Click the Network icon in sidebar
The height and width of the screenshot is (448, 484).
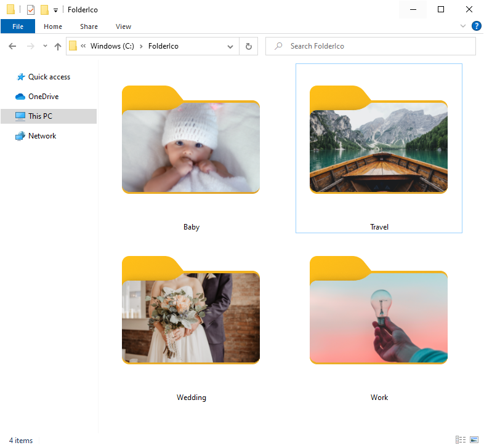(20, 136)
